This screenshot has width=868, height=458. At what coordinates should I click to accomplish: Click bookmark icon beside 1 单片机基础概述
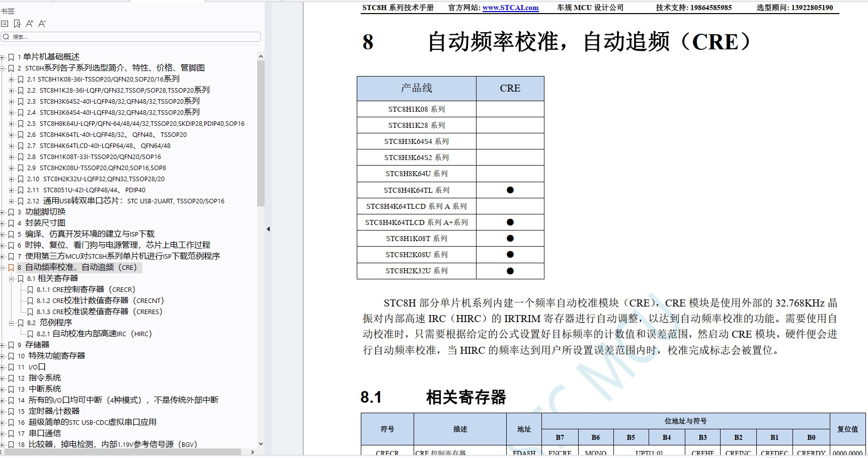click(11, 57)
